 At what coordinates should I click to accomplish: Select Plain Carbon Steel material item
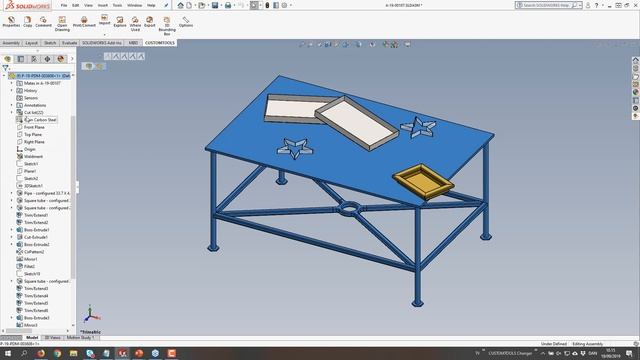click(x=37, y=120)
